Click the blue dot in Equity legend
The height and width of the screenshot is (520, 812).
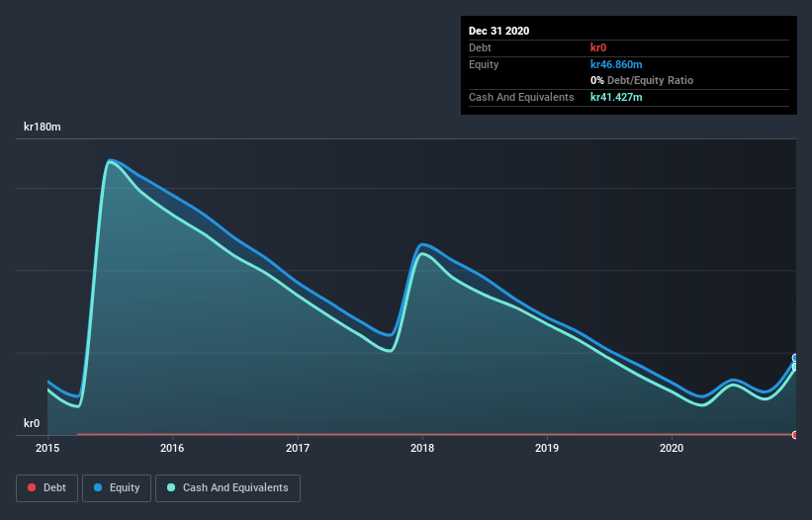coord(98,487)
